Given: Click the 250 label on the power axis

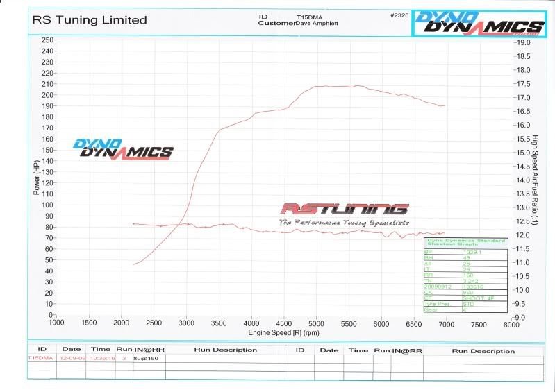Looking at the screenshot, I should pyautogui.click(x=47, y=40).
